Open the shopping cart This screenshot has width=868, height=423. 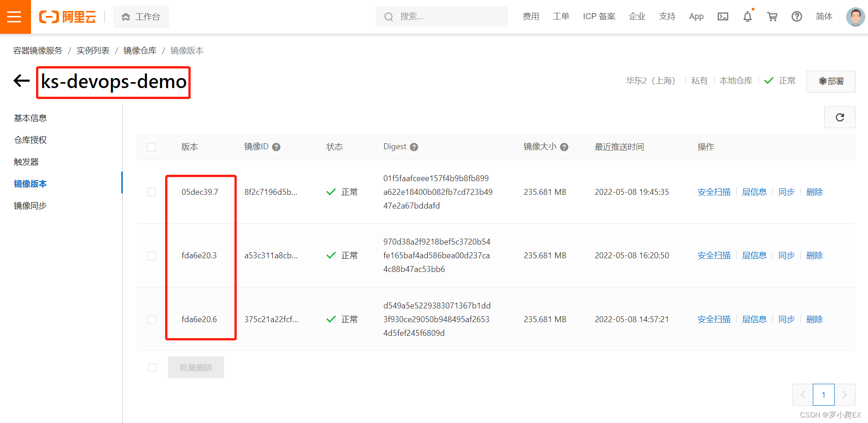(772, 16)
